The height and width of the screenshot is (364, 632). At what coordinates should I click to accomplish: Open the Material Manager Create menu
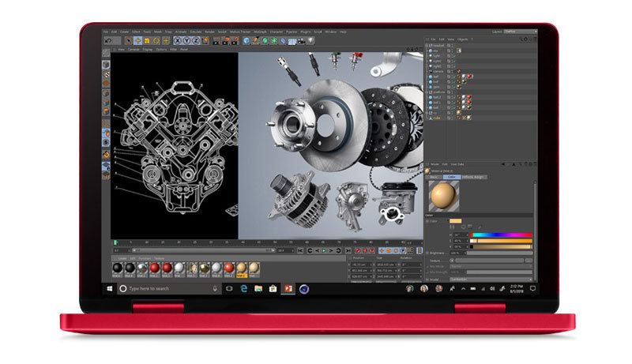click(x=122, y=258)
